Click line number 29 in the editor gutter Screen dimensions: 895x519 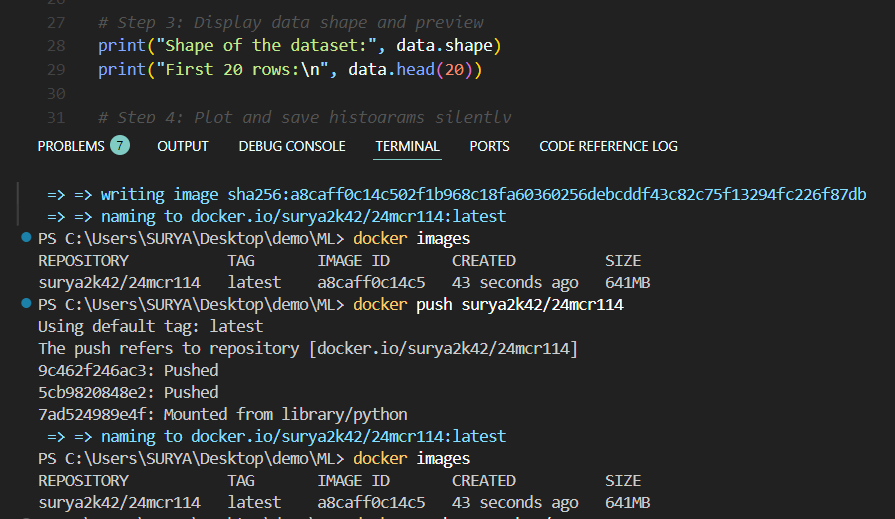56,70
